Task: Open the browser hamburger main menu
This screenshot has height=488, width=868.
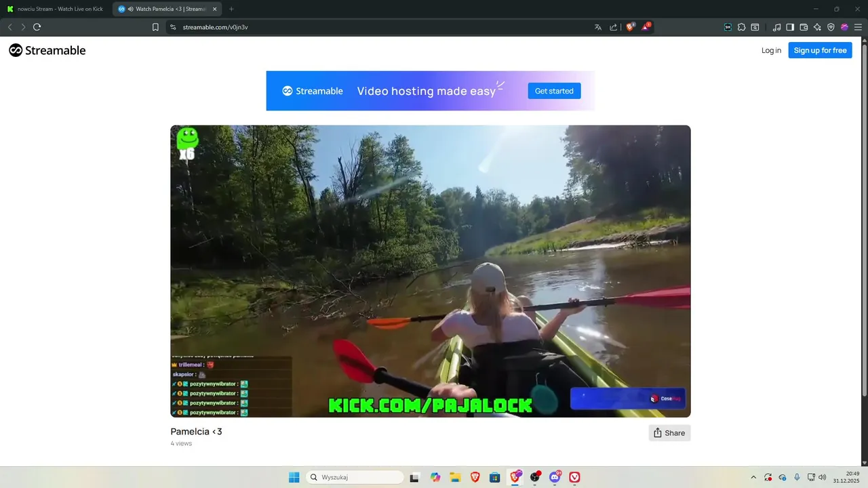Action: click(x=858, y=27)
